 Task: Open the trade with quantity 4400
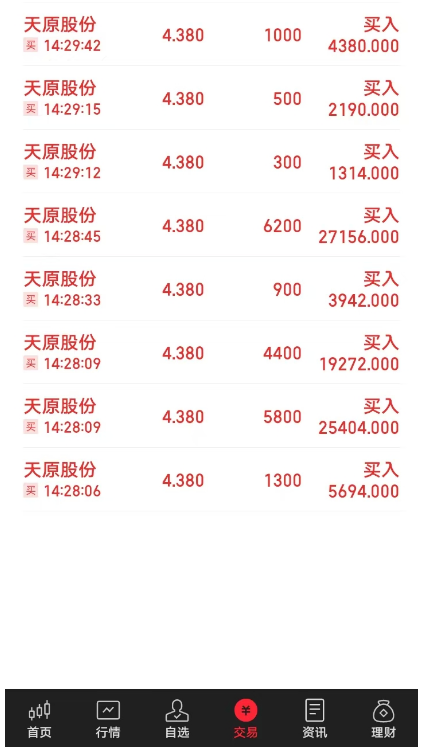click(x=211, y=352)
